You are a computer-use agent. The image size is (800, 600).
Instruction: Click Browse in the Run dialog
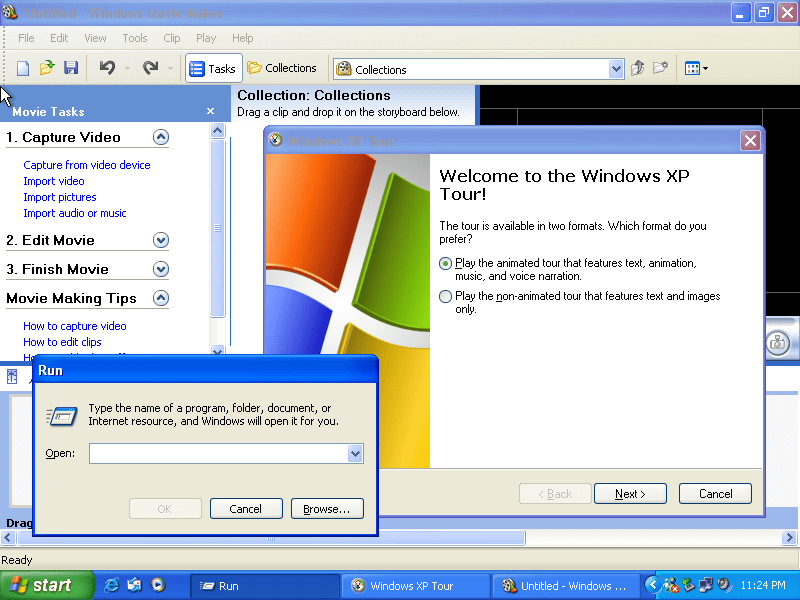coord(327,509)
